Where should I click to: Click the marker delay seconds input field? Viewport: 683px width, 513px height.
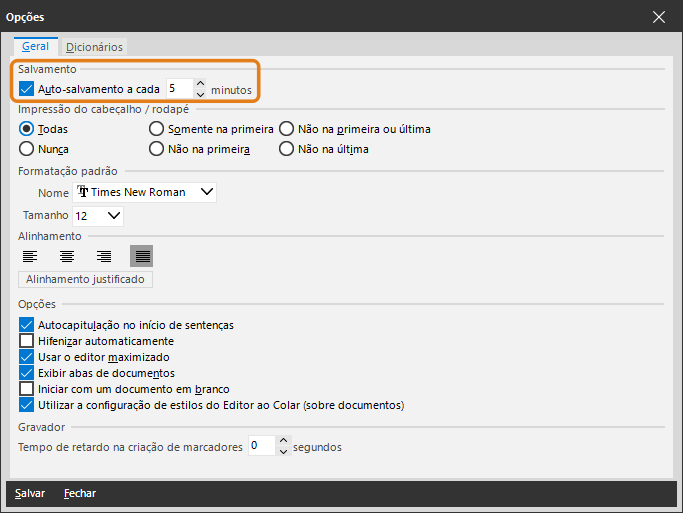coord(260,446)
